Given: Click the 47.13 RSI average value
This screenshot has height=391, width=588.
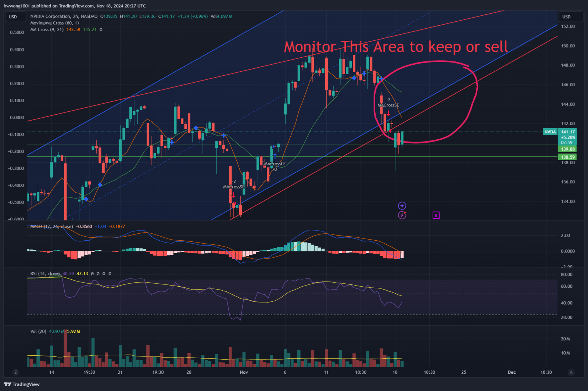Looking at the screenshot, I should tap(82, 274).
